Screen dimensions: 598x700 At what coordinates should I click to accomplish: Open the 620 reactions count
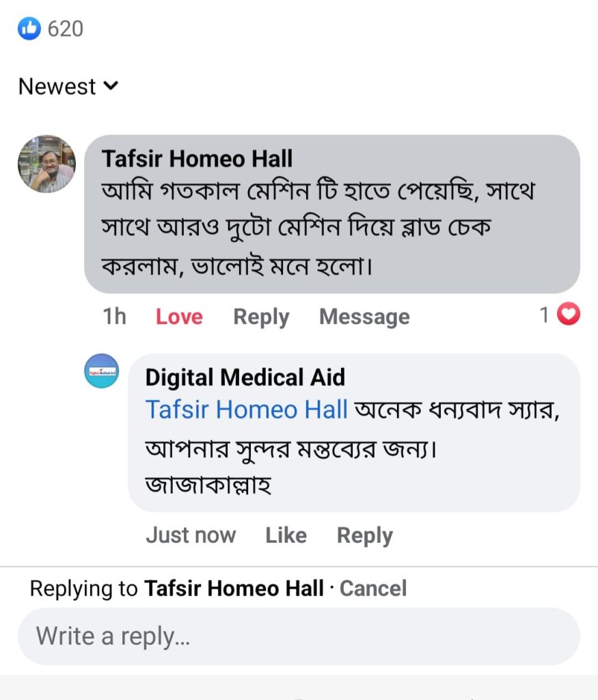click(65, 29)
